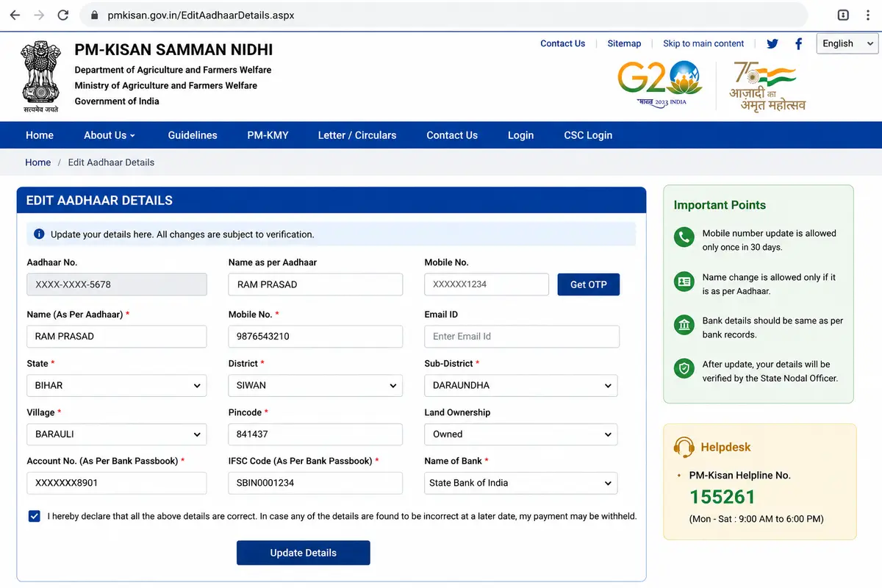Click the PM-KISAN SAMMAN NIDHI title
882x588 pixels.
pyautogui.click(x=173, y=50)
